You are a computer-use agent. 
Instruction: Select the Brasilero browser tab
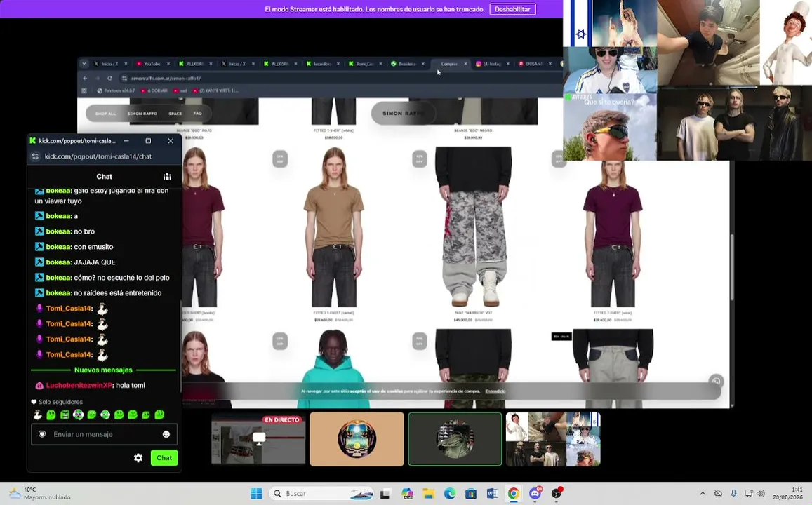coord(407,64)
